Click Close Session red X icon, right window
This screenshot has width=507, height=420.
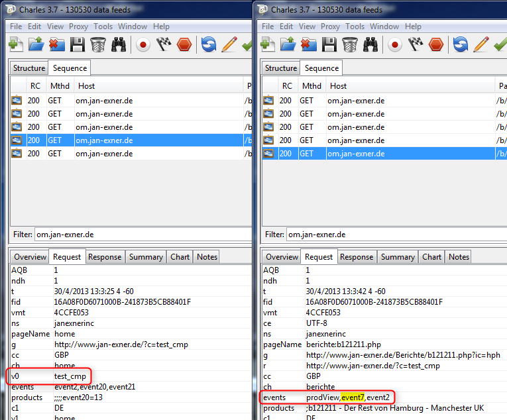309,44
